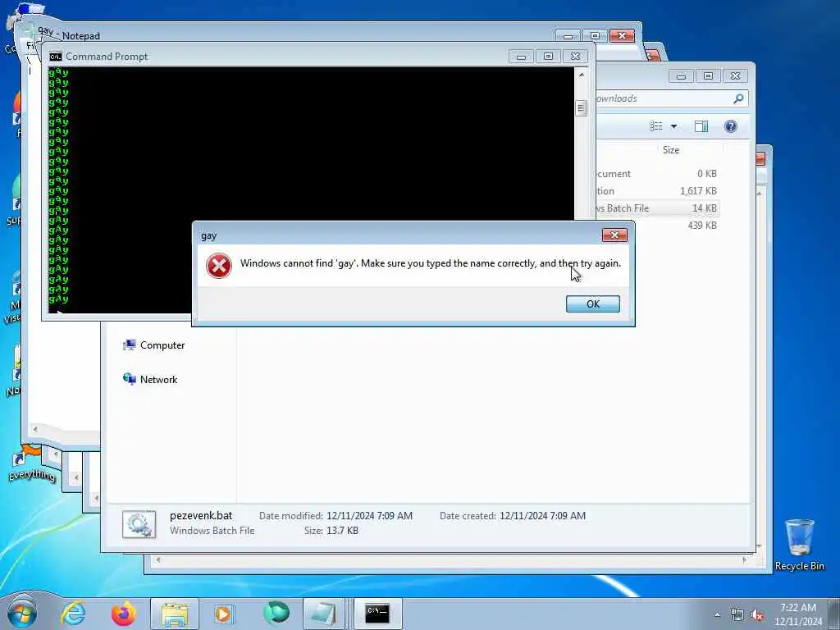Open the Everything desktop shortcut

click(32, 466)
